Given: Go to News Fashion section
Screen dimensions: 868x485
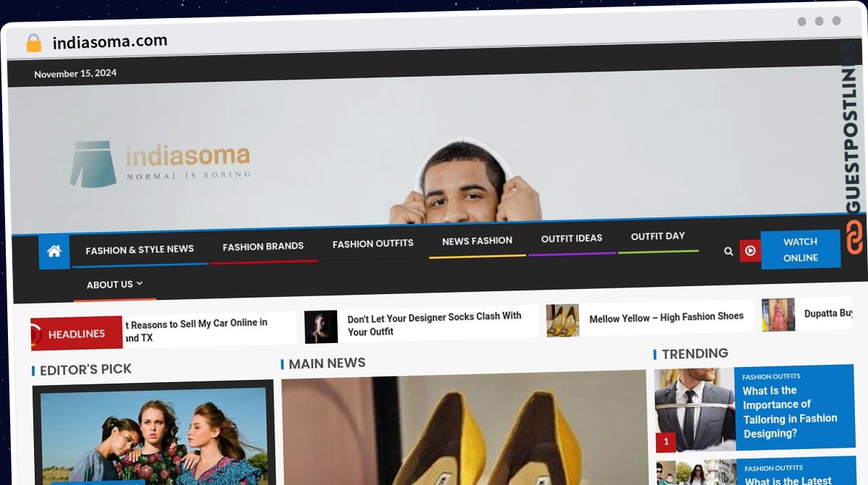Looking at the screenshot, I should [x=477, y=241].
